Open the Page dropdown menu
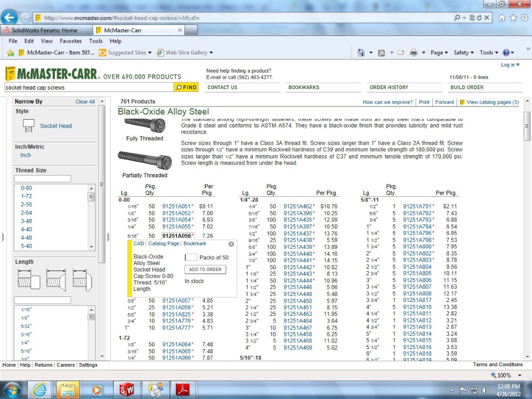The width and height of the screenshot is (532, 399). pyautogui.click(x=439, y=53)
